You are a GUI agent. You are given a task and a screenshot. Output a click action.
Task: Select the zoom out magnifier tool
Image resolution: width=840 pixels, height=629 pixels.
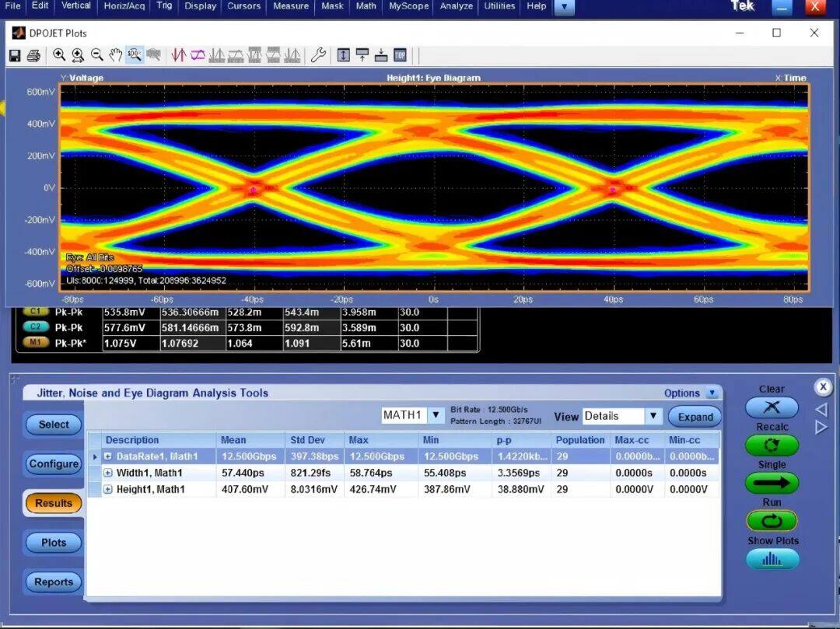point(97,54)
